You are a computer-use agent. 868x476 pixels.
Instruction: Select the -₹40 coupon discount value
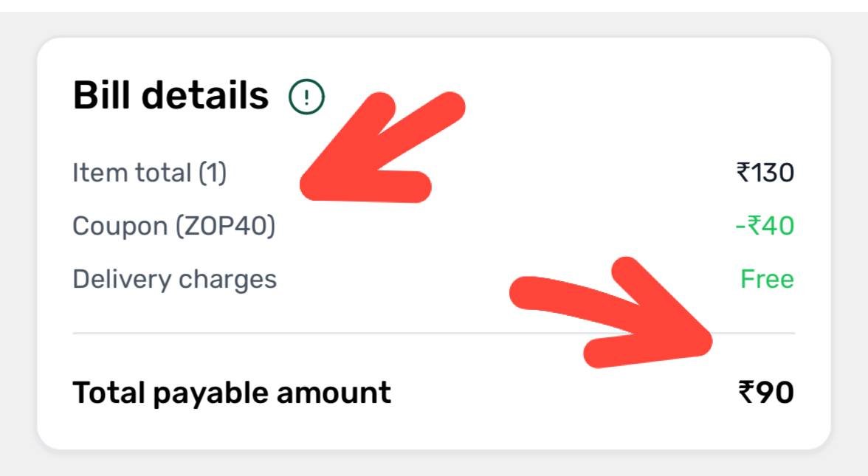(x=765, y=226)
